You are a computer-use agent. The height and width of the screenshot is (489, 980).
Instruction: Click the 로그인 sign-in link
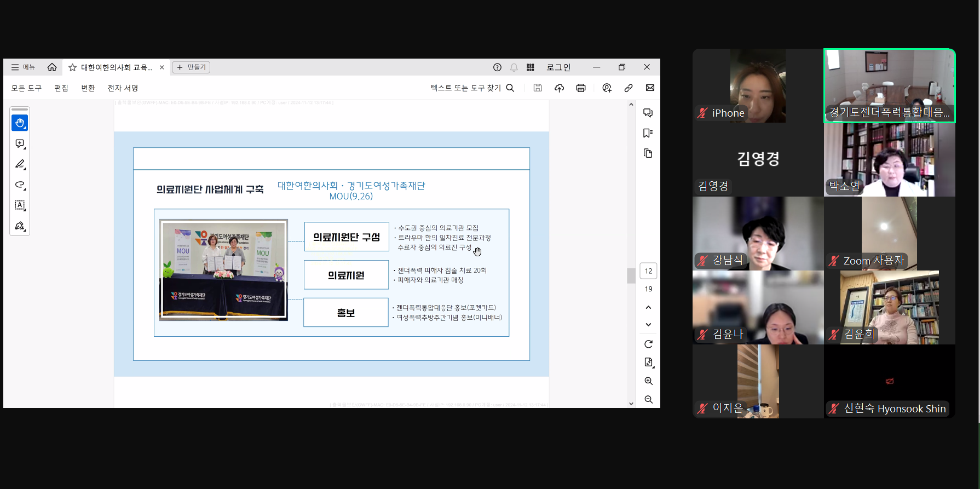(558, 67)
